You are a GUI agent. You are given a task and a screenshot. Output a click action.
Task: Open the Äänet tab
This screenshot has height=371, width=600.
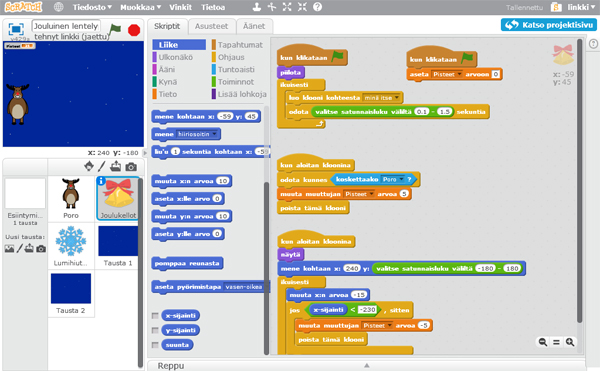254,26
